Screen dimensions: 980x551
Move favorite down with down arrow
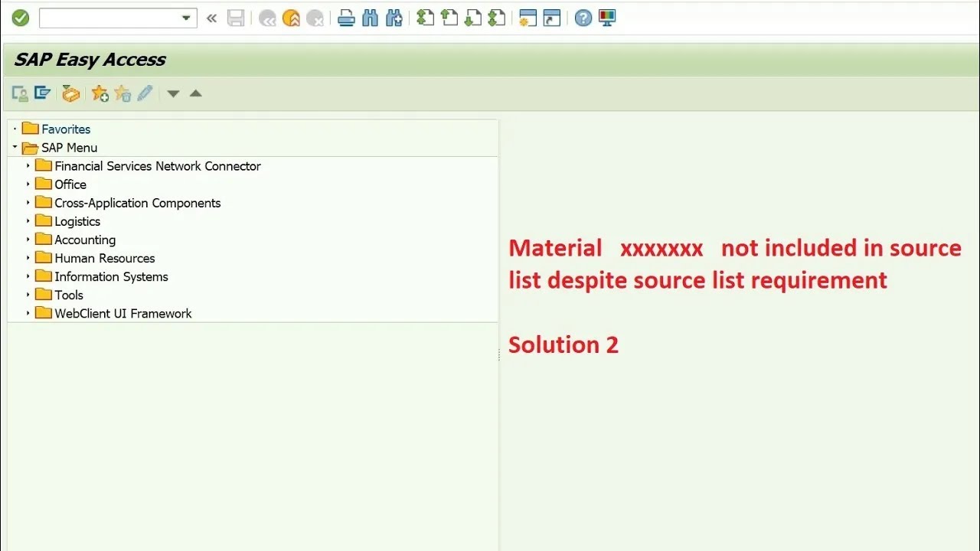tap(173, 94)
